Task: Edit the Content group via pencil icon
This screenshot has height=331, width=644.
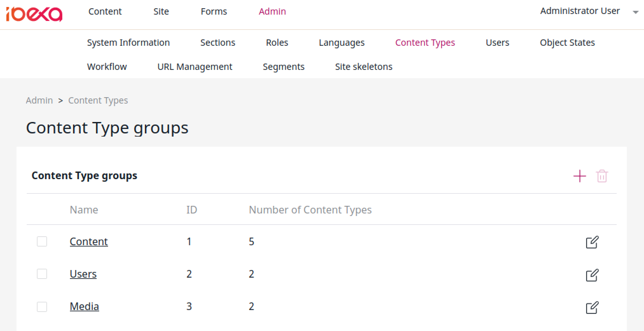Action: 592,242
